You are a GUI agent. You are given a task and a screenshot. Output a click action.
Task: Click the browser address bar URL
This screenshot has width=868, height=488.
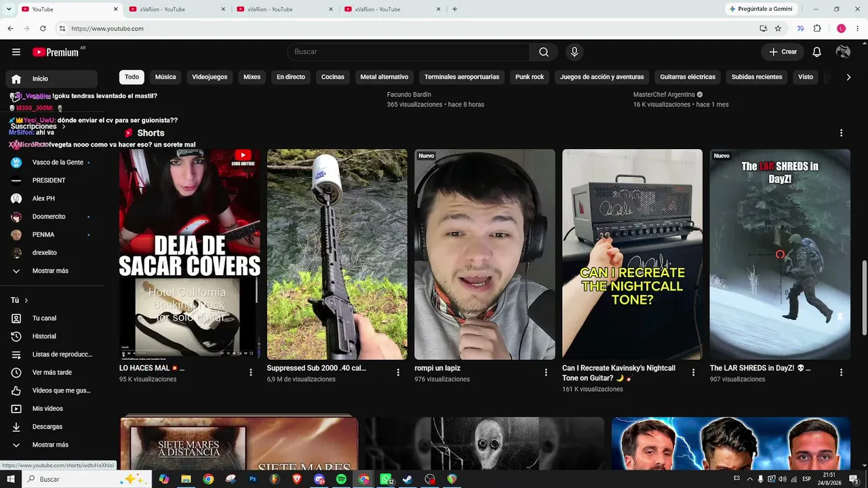point(107,28)
